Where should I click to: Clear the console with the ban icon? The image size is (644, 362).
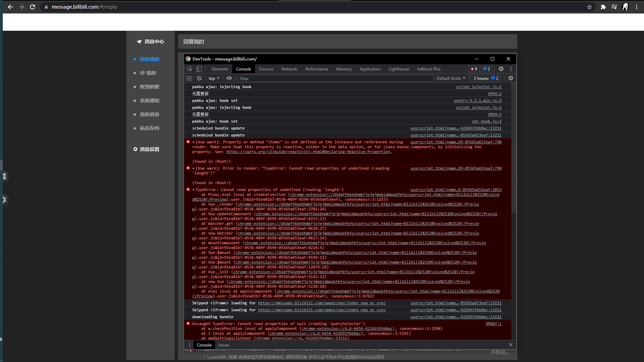[199, 78]
